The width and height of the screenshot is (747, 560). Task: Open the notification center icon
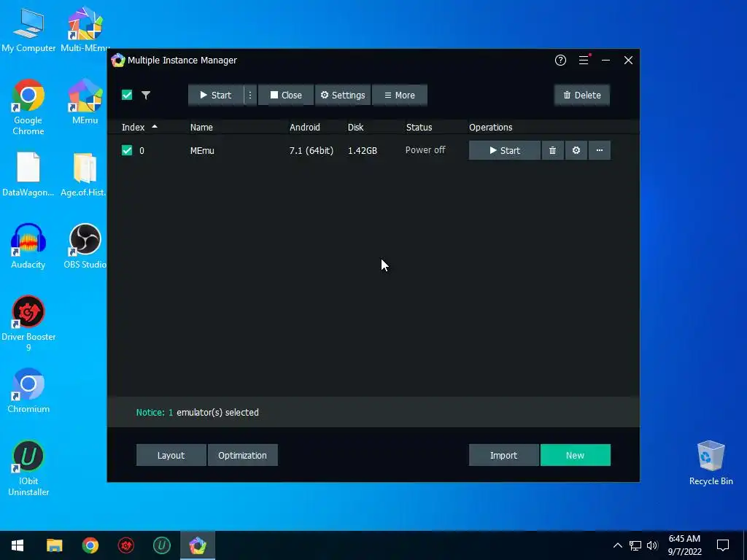point(723,545)
